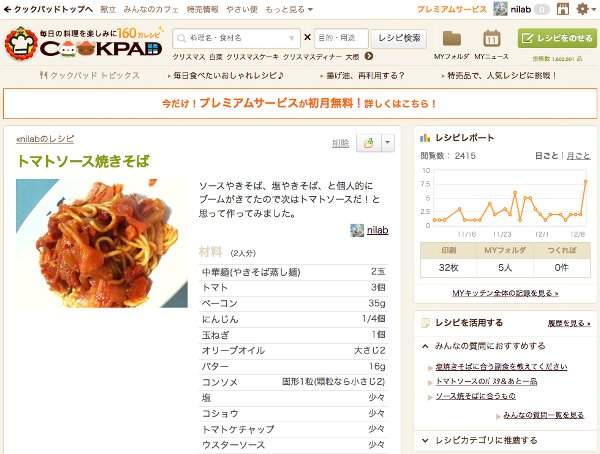Expand レシピカテゴリに推薦する section
Viewport: 600px width, 454px height.
425,440
